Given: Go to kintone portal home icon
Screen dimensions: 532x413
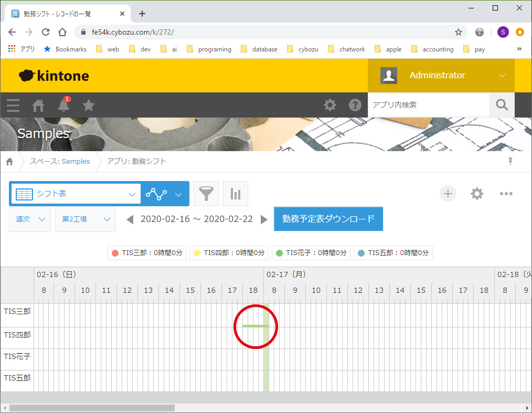Looking at the screenshot, I should 38,105.
